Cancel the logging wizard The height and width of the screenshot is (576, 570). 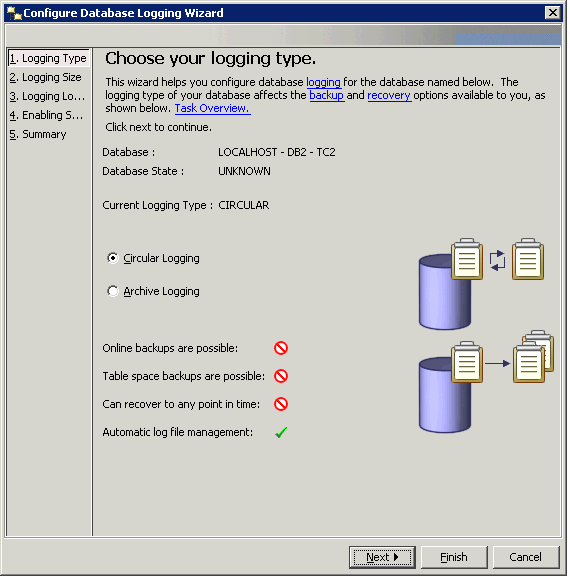[x=526, y=557]
